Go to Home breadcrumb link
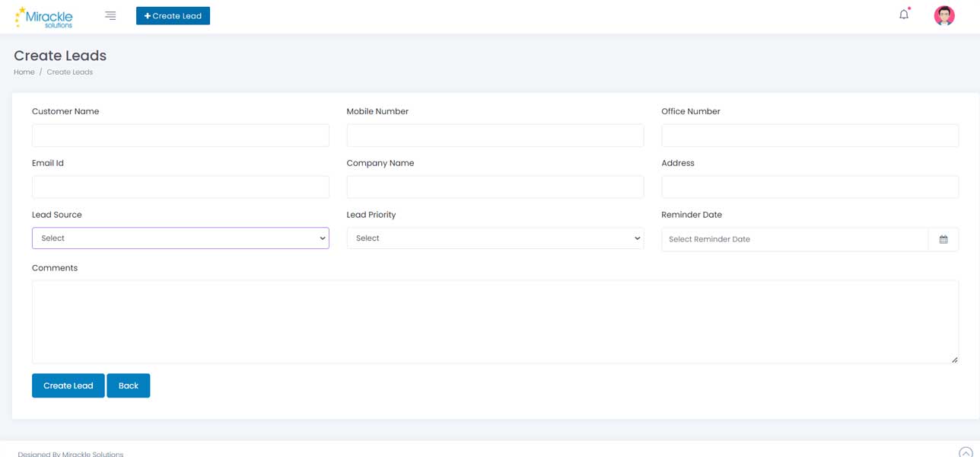This screenshot has height=457, width=980. point(24,72)
